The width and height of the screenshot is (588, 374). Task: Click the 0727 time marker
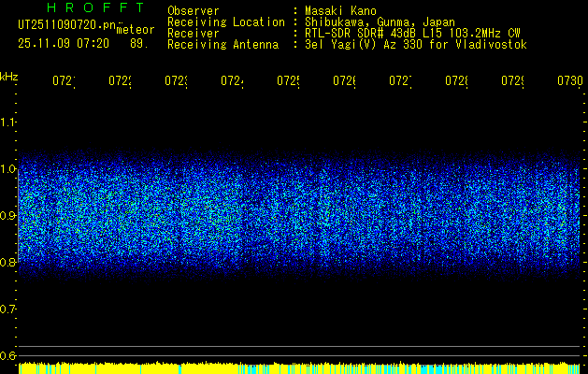point(400,81)
